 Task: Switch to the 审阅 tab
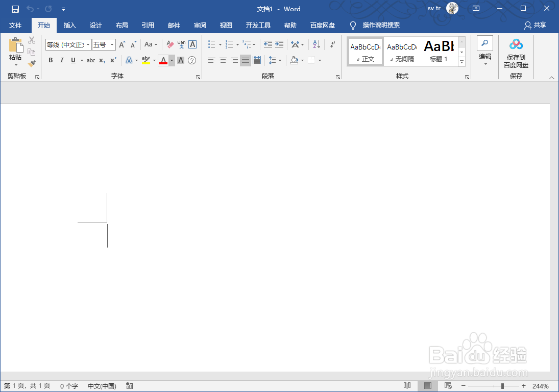[x=200, y=26]
